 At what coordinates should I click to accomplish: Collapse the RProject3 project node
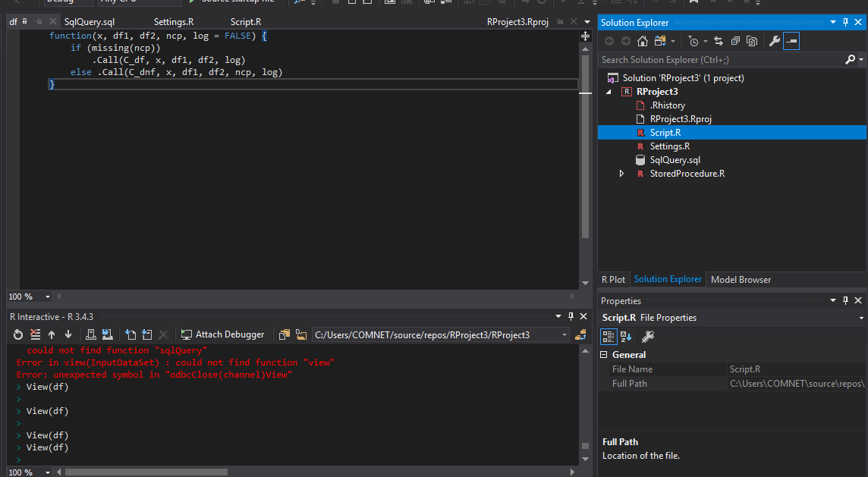tap(609, 92)
